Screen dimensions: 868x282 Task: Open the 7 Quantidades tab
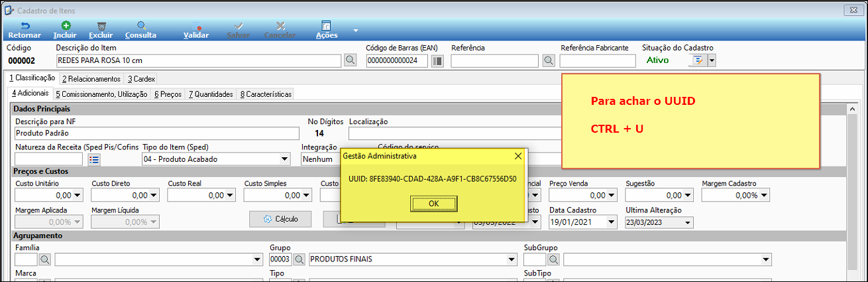point(211,94)
